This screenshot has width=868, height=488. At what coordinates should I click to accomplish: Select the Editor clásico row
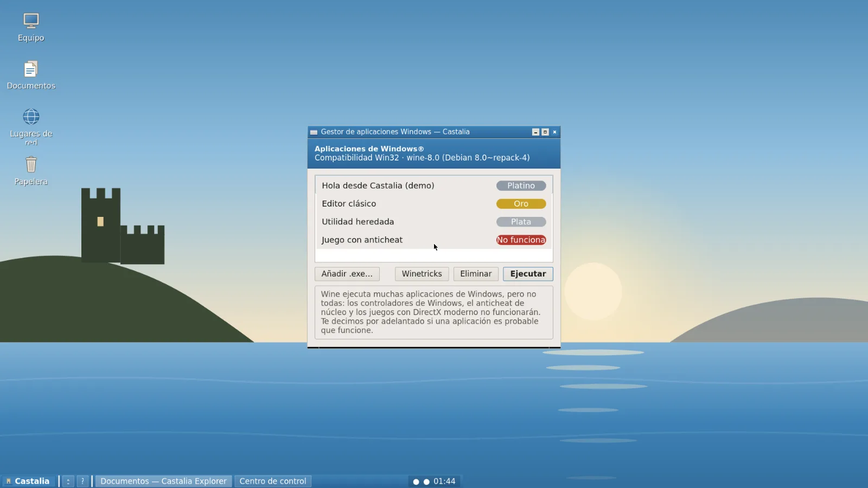click(x=434, y=204)
